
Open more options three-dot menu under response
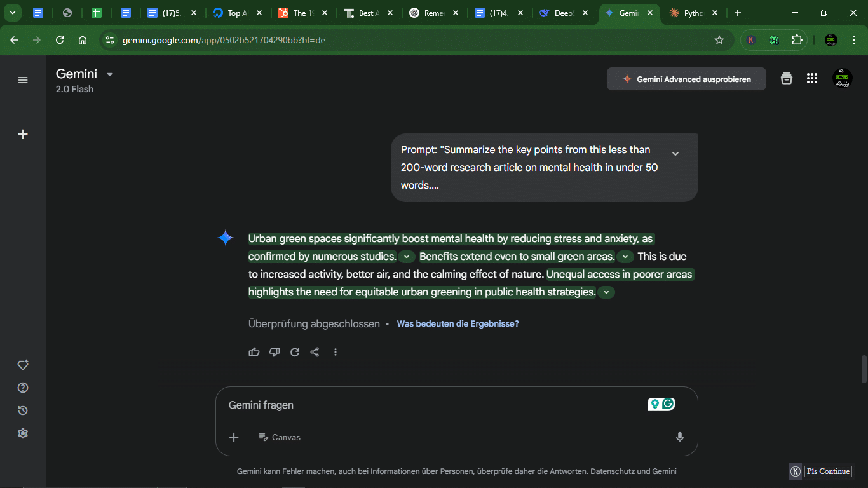pos(336,352)
